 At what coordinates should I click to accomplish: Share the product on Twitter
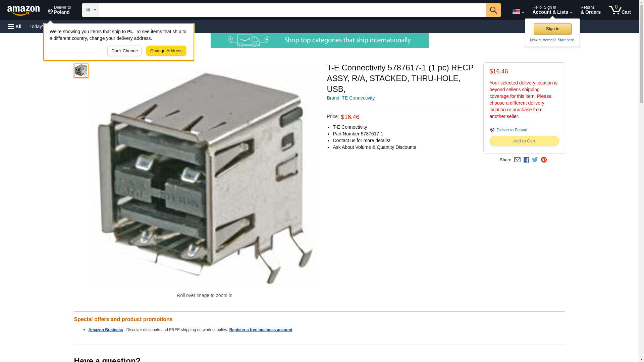pos(535,160)
